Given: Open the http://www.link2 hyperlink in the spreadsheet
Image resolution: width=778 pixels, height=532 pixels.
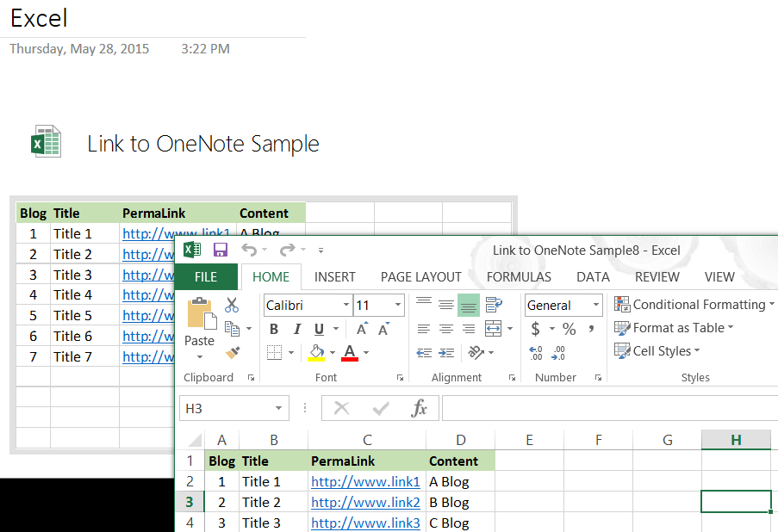Looking at the screenshot, I should tap(365, 502).
